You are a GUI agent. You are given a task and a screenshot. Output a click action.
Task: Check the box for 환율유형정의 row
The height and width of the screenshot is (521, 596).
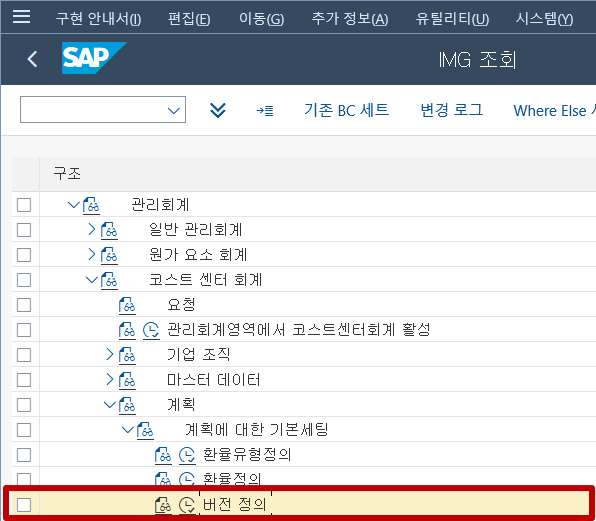[24, 455]
